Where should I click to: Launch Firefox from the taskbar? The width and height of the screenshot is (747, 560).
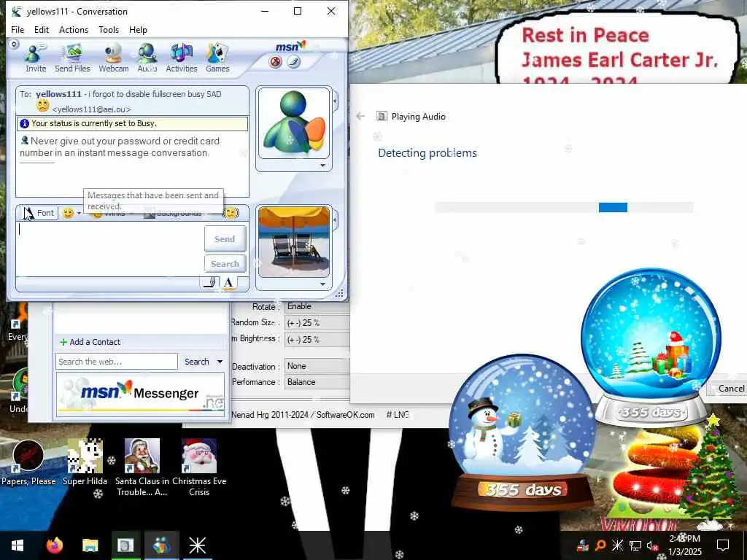pos(54,545)
